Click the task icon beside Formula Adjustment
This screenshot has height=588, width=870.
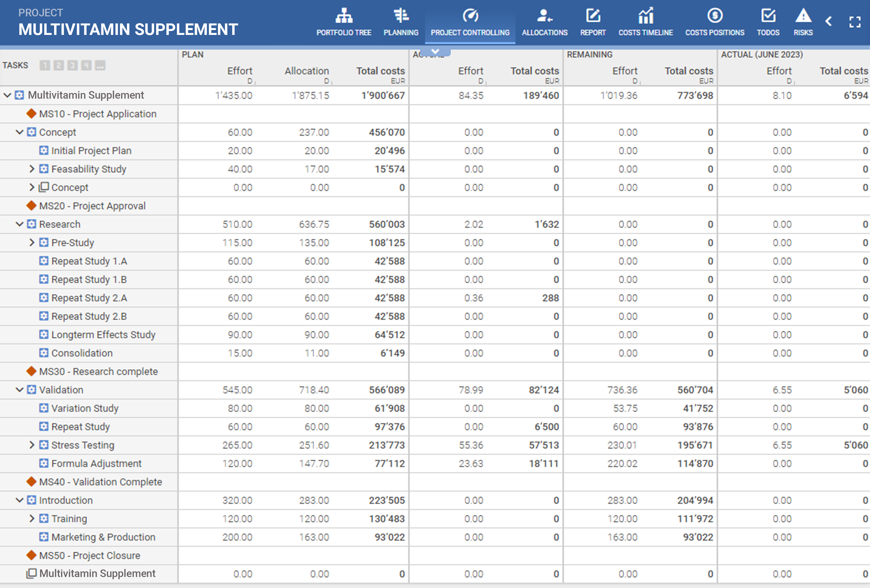pyautogui.click(x=44, y=463)
